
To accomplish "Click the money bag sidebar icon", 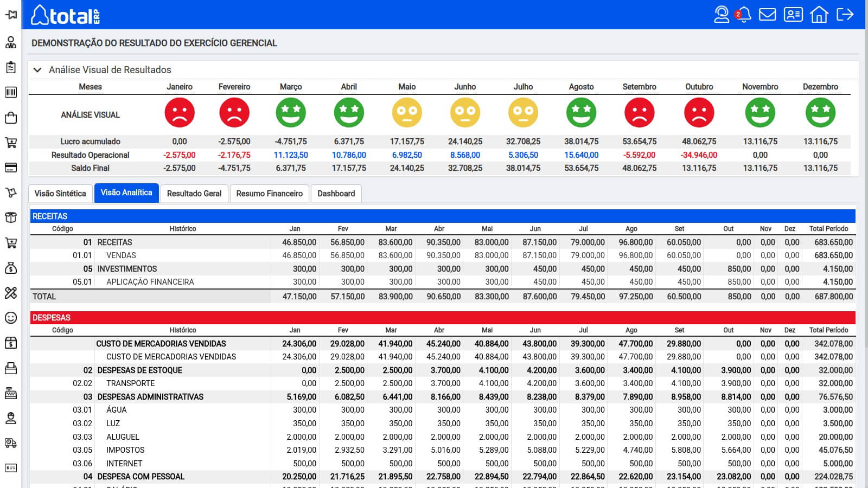I will coord(11,268).
